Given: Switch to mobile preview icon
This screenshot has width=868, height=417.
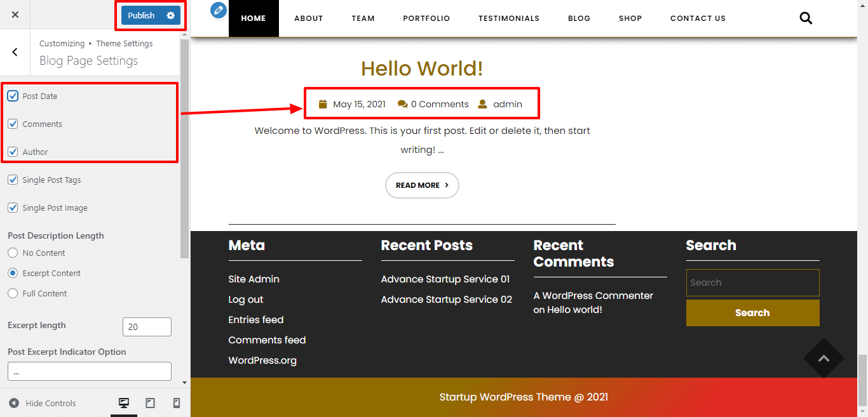Looking at the screenshot, I should [x=177, y=403].
